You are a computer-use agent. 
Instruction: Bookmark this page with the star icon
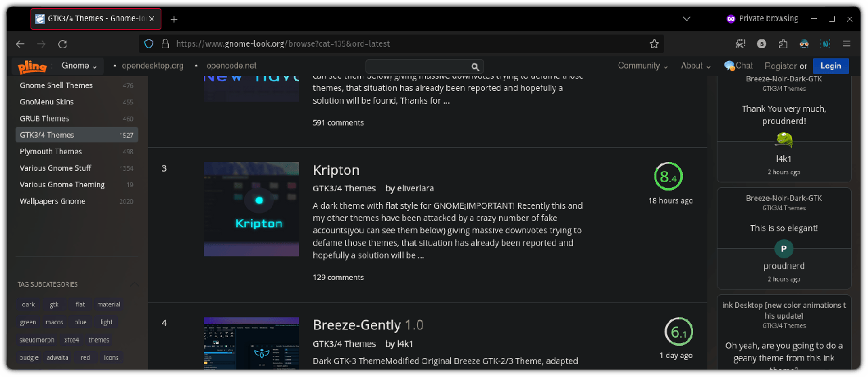[654, 44]
